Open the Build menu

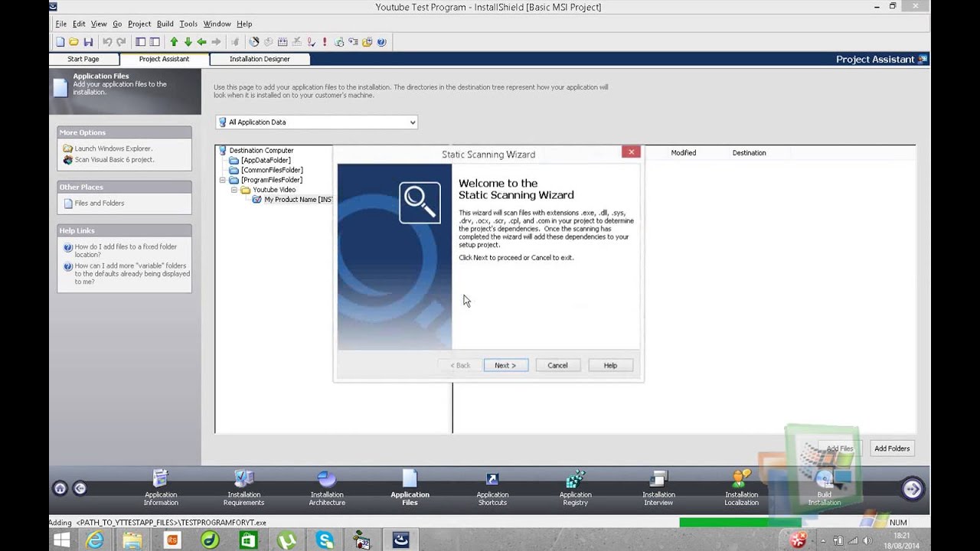pyautogui.click(x=165, y=24)
